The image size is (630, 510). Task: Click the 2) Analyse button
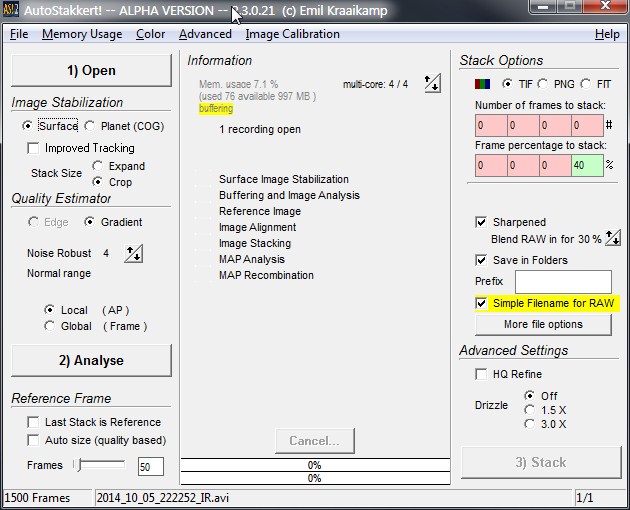coord(92,360)
